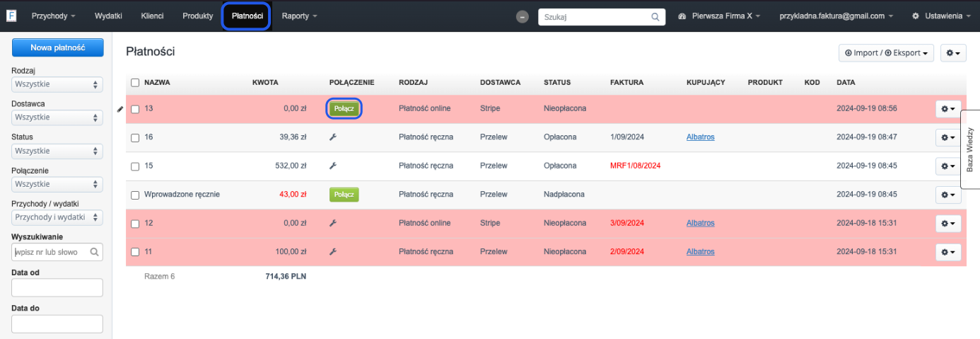This screenshot has width=980, height=339.
Task: Sort by the DATA column header
Action: tap(846, 82)
